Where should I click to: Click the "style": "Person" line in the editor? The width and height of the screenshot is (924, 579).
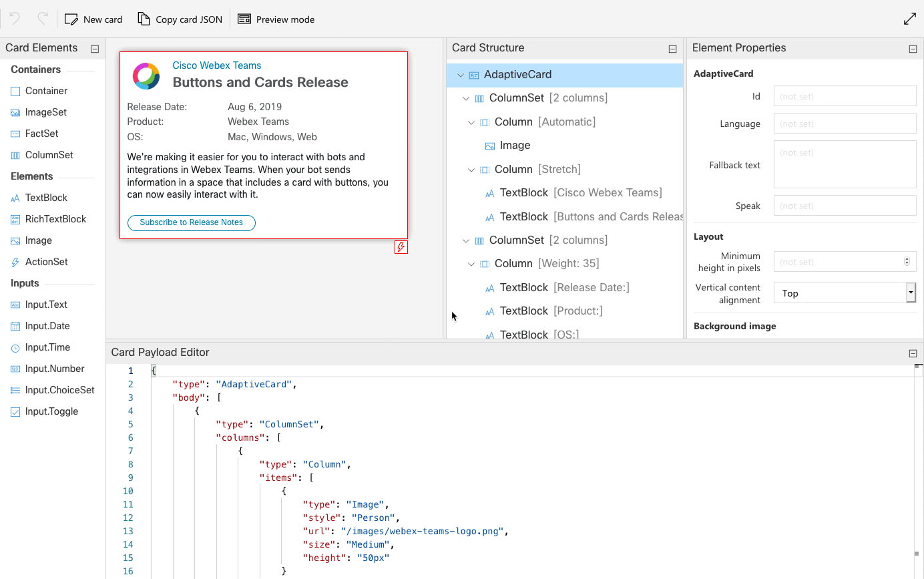[x=351, y=518]
